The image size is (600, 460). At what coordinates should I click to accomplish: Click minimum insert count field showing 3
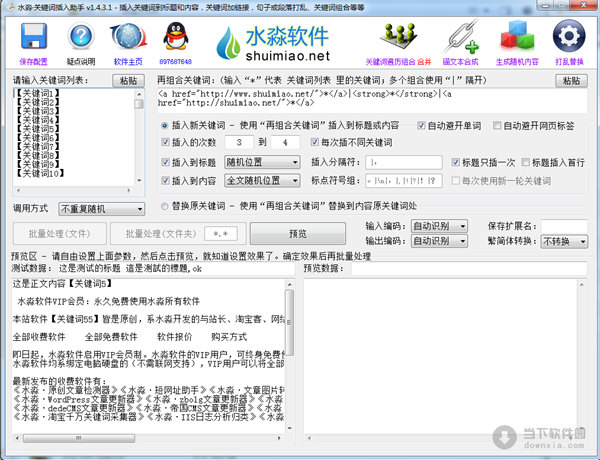click(x=239, y=142)
